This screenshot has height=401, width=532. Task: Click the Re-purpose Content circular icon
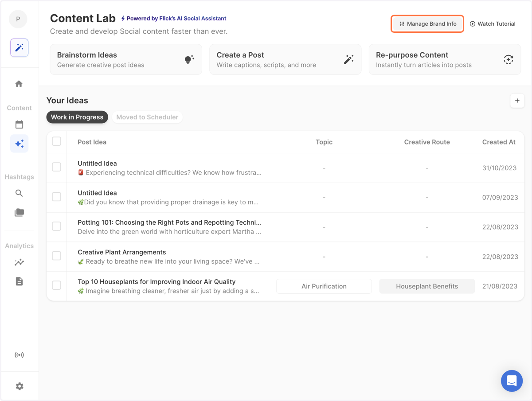pyautogui.click(x=509, y=59)
